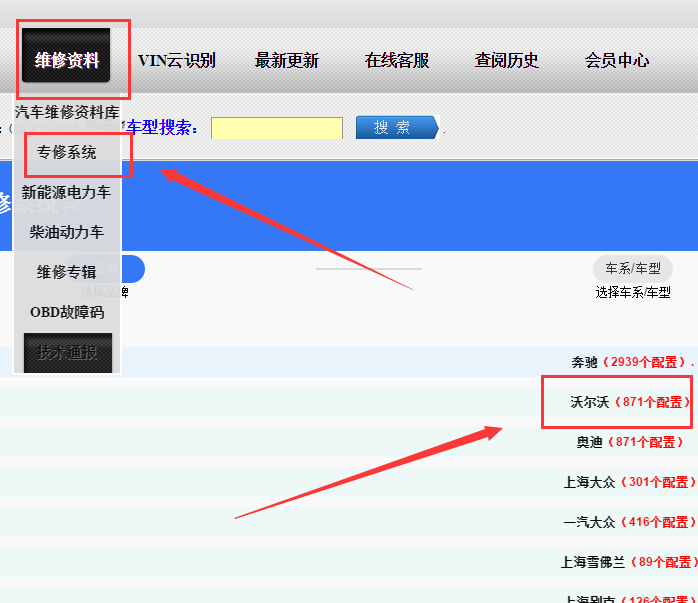Viewport: 698px width, 603px height.
Task: Open 沃尔沃 (871个配置) brand link
Action: pos(630,402)
